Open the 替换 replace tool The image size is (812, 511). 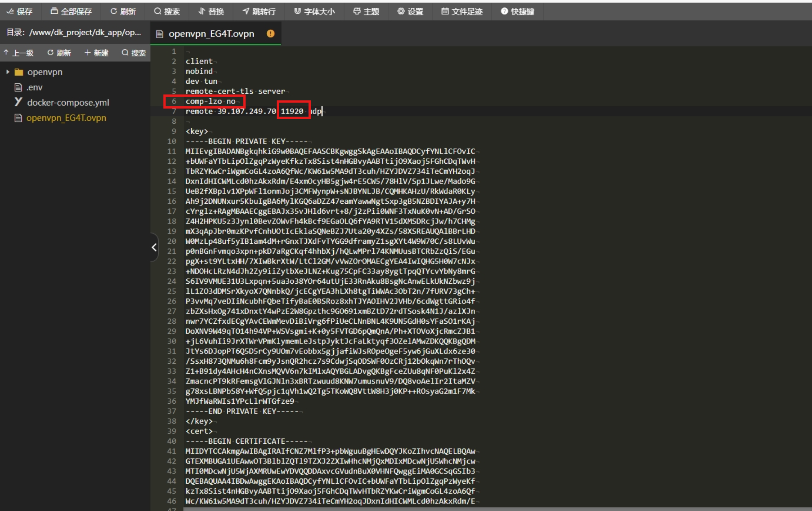coord(211,12)
